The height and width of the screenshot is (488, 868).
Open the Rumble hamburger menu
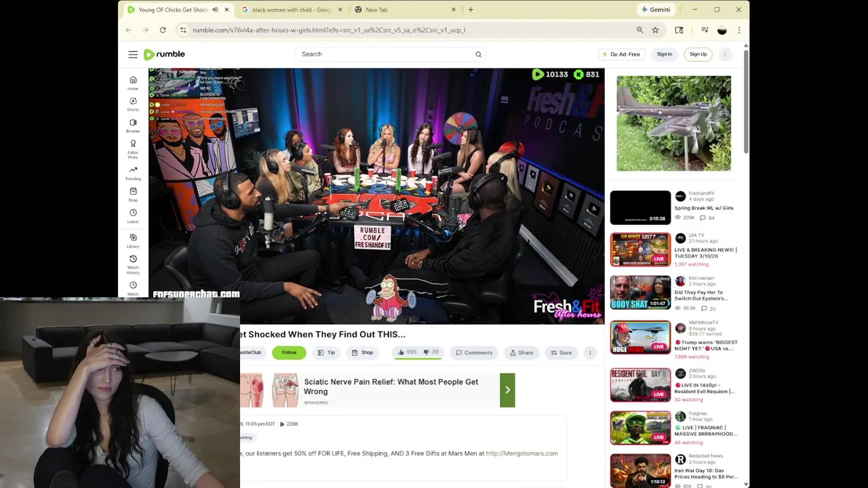point(133,54)
